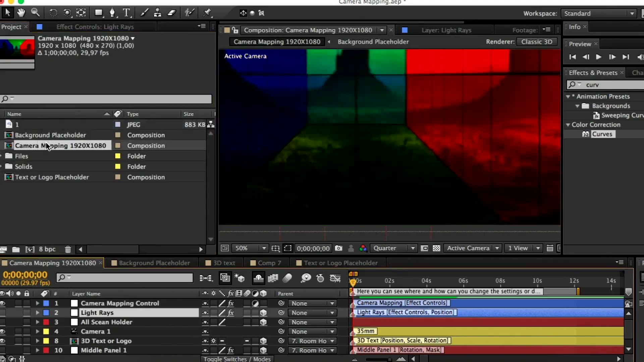The height and width of the screenshot is (362, 644).
Task: Activate the Horizontal Type tool
Action: tap(126, 13)
